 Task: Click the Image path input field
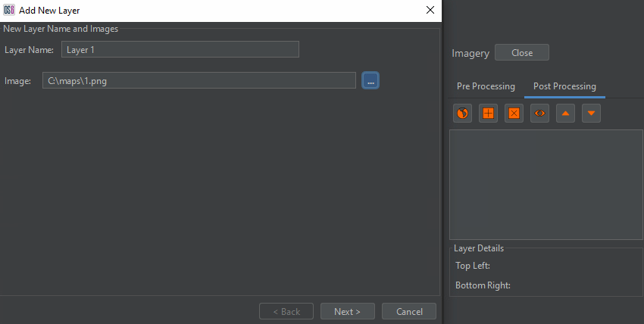click(x=199, y=80)
